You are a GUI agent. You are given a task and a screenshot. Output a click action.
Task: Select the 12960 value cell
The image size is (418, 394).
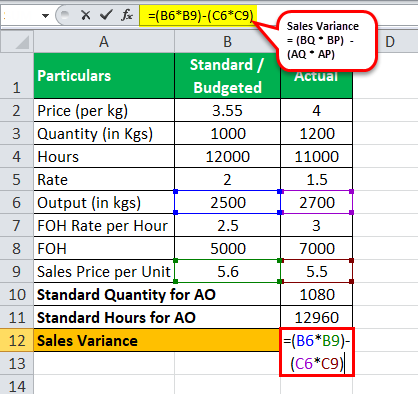point(316,317)
